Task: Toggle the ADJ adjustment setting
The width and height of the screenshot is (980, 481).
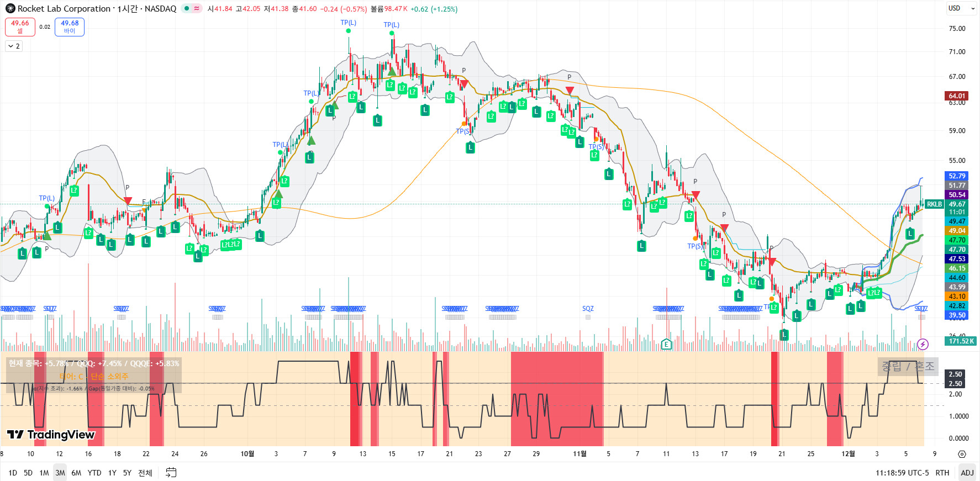Action: point(967,473)
